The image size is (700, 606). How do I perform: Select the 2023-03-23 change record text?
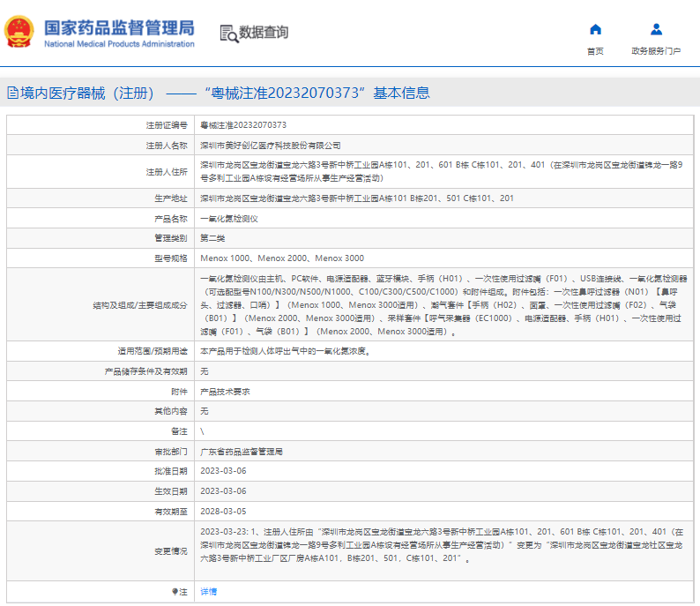click(442, 545)
